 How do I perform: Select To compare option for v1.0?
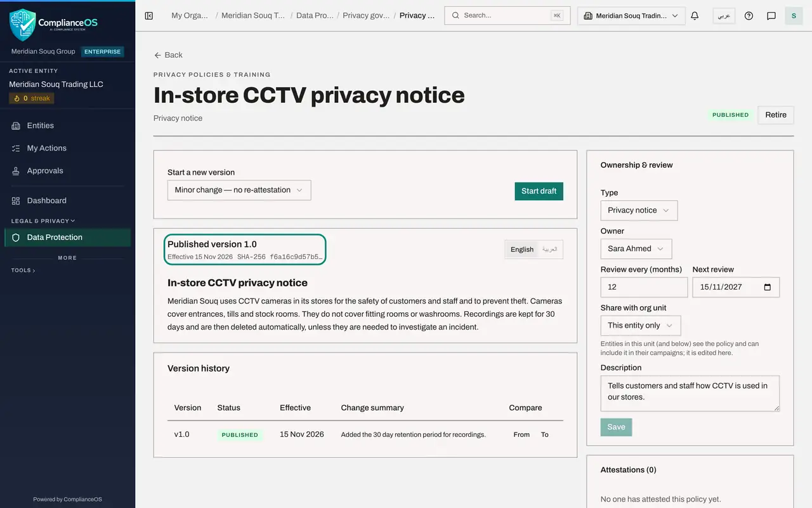coord(544,434)
